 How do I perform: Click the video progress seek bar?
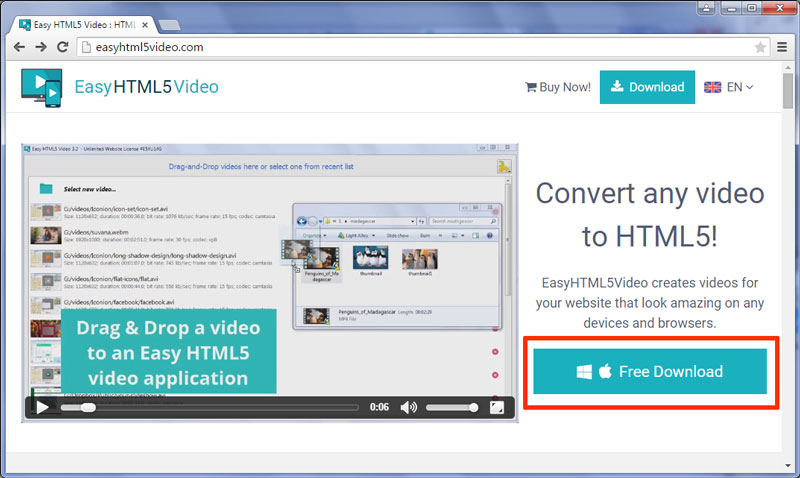tap(209, 407)
